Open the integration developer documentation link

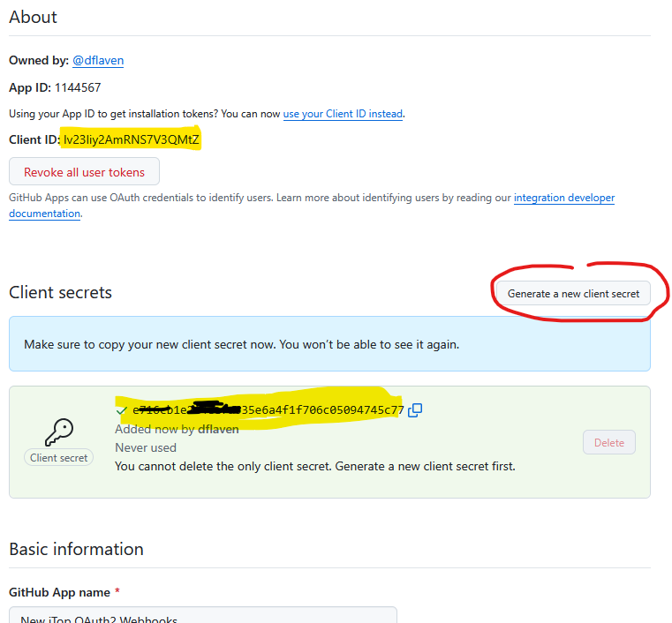(563, 198)
